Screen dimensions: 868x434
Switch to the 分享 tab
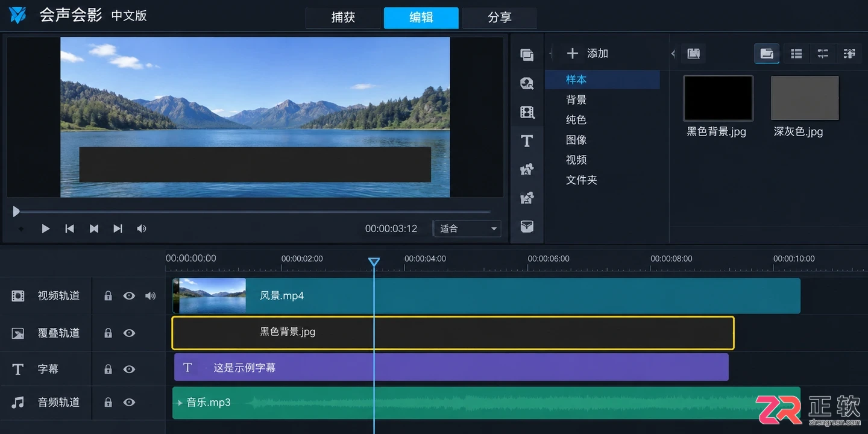[500, 17]
